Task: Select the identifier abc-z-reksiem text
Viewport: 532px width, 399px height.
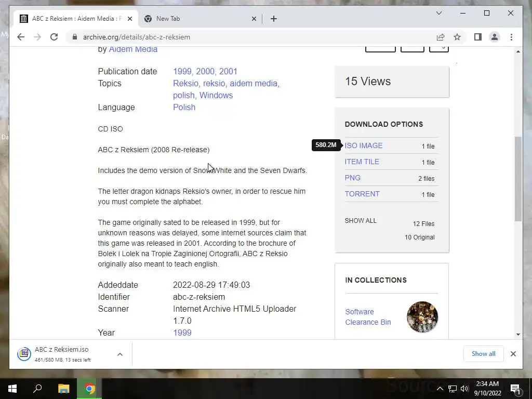Action: [199, 297]
